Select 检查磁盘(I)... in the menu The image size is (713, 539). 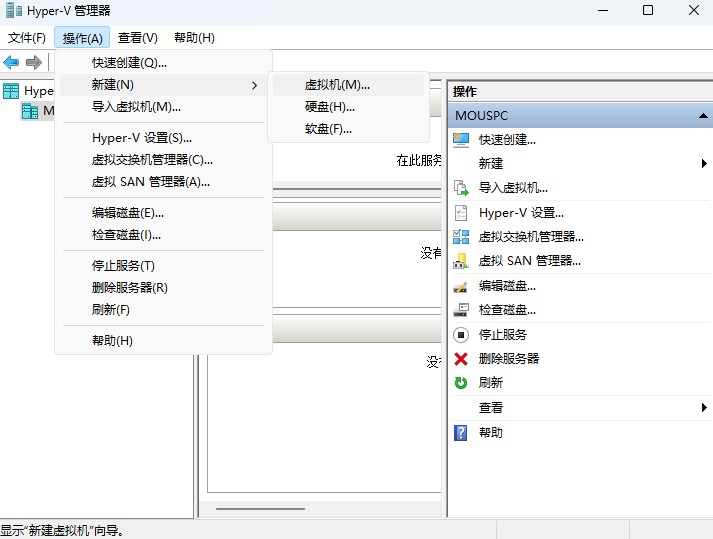(x=163, y=235)
